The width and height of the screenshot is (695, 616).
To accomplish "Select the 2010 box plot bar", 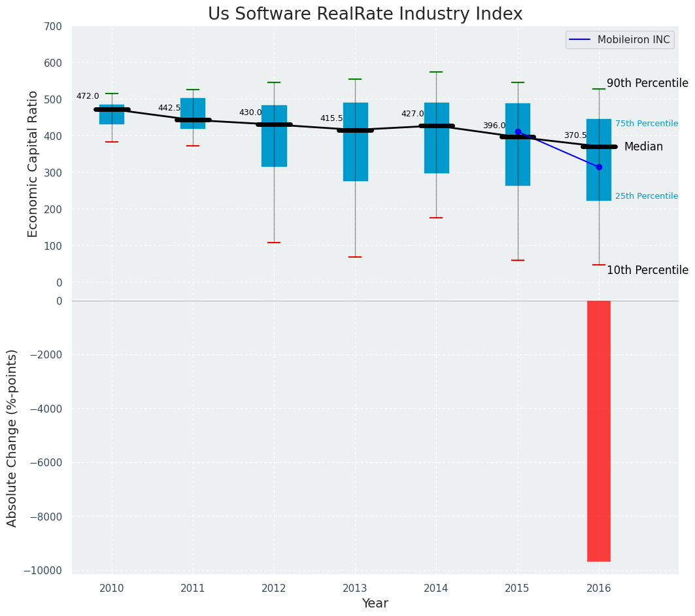I will coord(112,114).
